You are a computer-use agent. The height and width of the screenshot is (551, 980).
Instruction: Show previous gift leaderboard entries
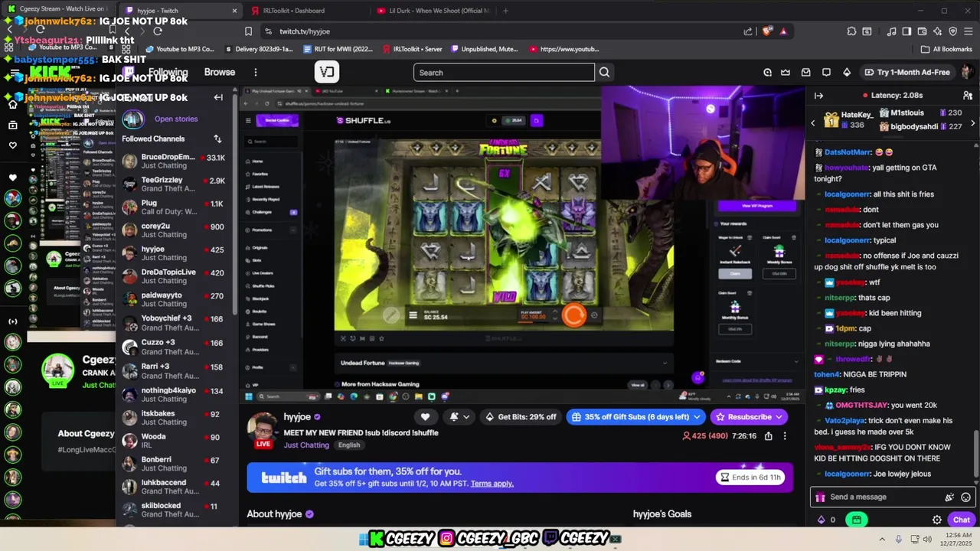pyautogui.click(x=813, y=123)
